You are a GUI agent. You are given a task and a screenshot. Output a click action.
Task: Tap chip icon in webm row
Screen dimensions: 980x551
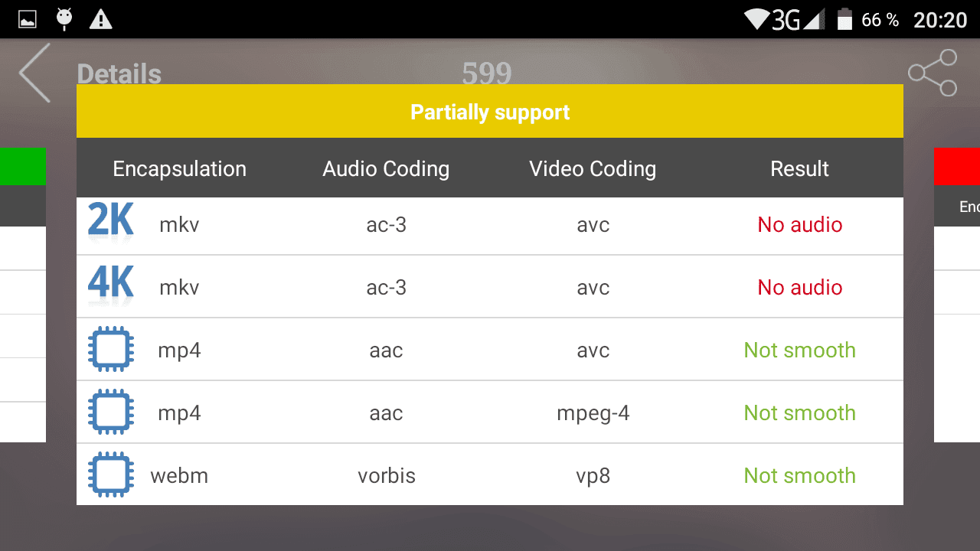(111, 474)
